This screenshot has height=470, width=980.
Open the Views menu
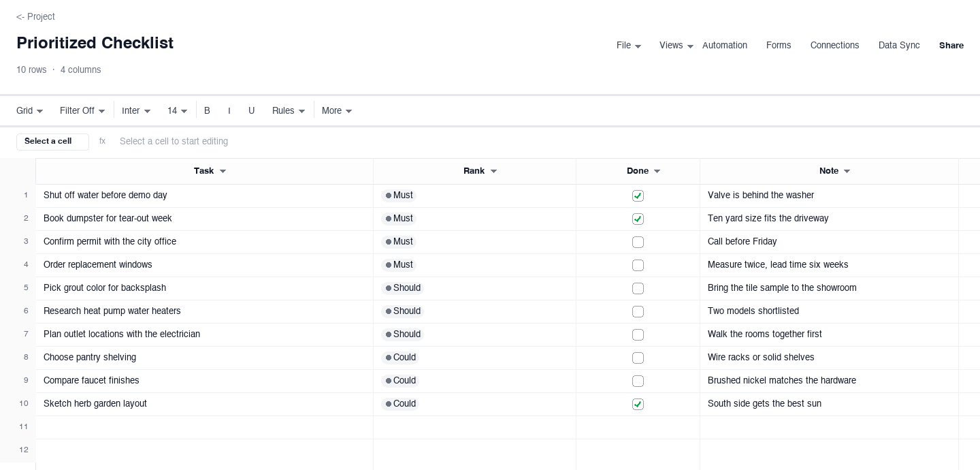[676, 46]
